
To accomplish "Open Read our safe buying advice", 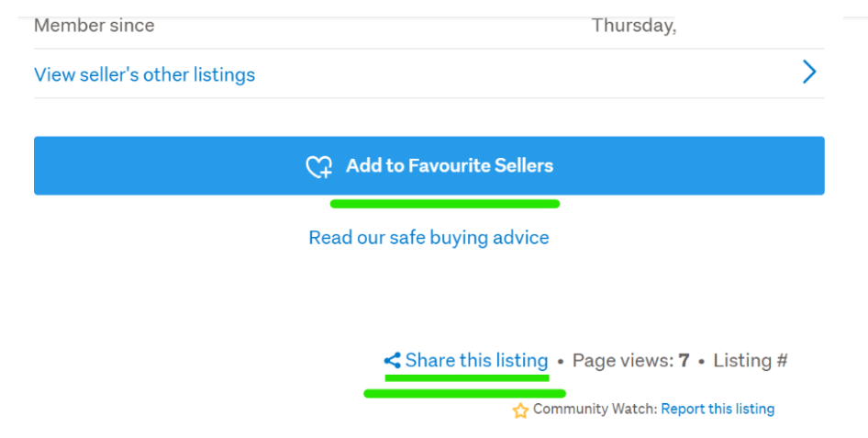I will (428, 238).
